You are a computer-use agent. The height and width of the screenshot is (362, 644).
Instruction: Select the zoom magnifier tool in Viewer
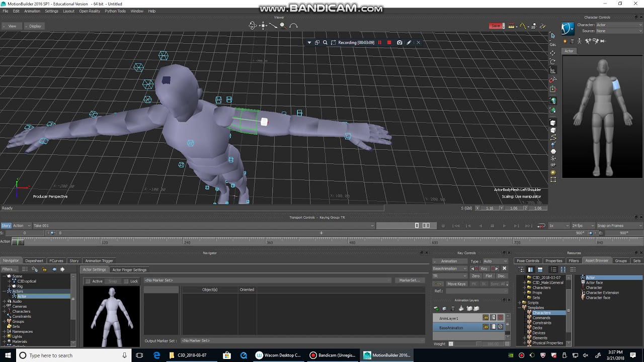283,26
